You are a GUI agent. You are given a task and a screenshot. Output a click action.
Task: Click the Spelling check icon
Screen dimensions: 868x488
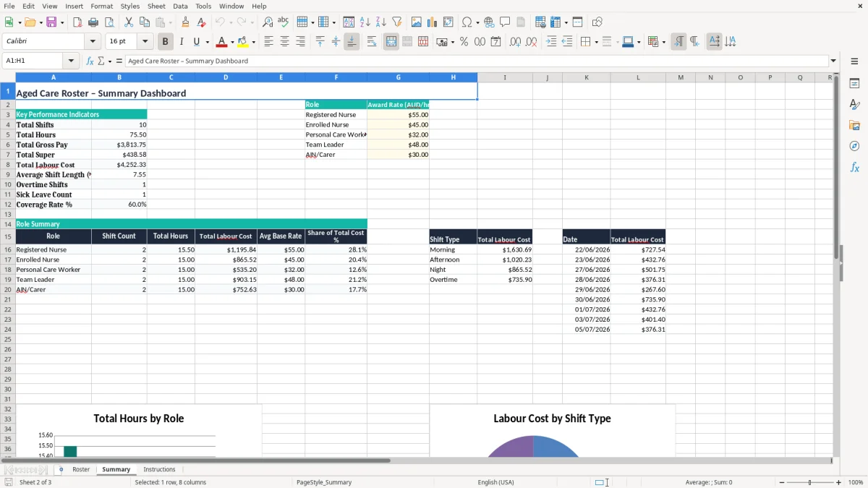[283, 22]
